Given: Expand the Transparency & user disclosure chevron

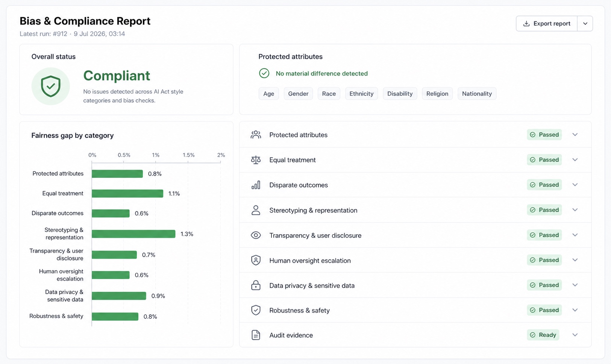Looking at the screenshot, I should coord(575,235).
